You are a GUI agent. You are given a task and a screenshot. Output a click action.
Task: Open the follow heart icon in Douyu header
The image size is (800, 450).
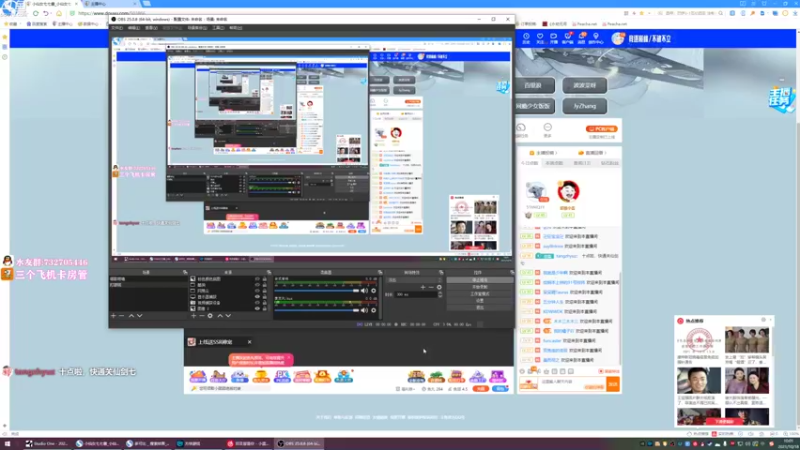(x=540, y=38)
